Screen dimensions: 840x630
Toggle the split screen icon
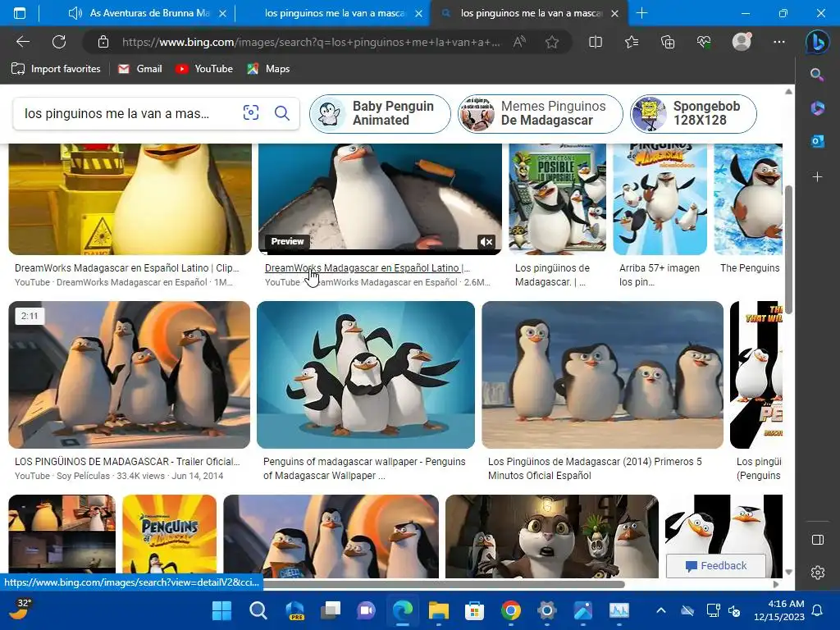pyautogui.click(x=596, y=42)
